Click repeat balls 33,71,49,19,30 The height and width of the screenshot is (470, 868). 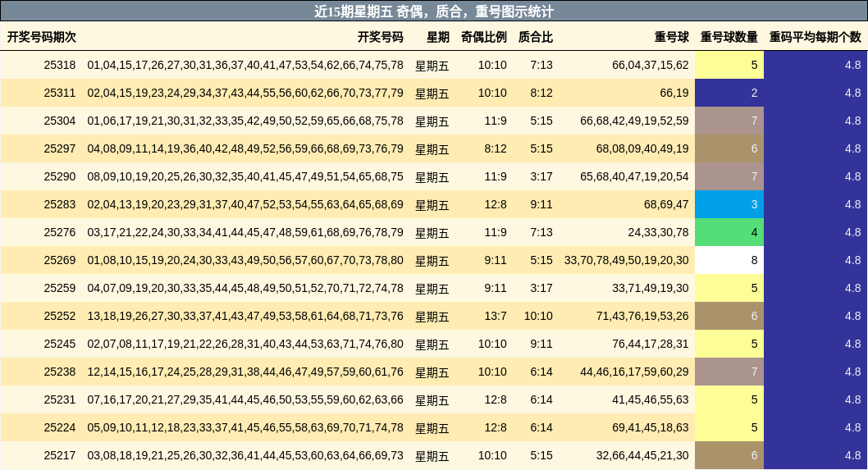[x=651, y=288]
